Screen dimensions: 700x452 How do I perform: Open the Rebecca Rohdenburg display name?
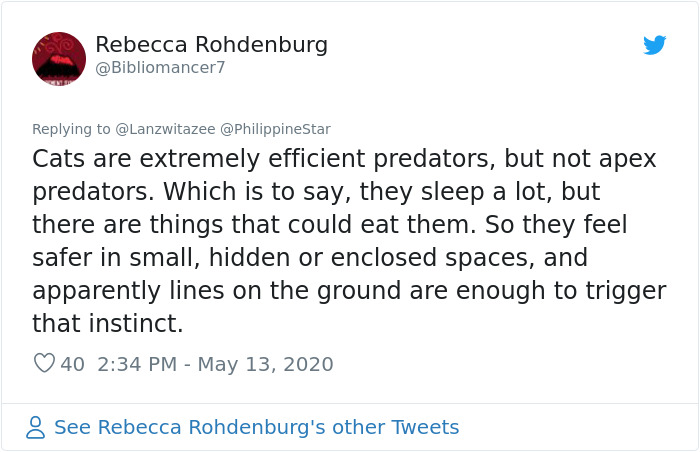click(211, 45)
